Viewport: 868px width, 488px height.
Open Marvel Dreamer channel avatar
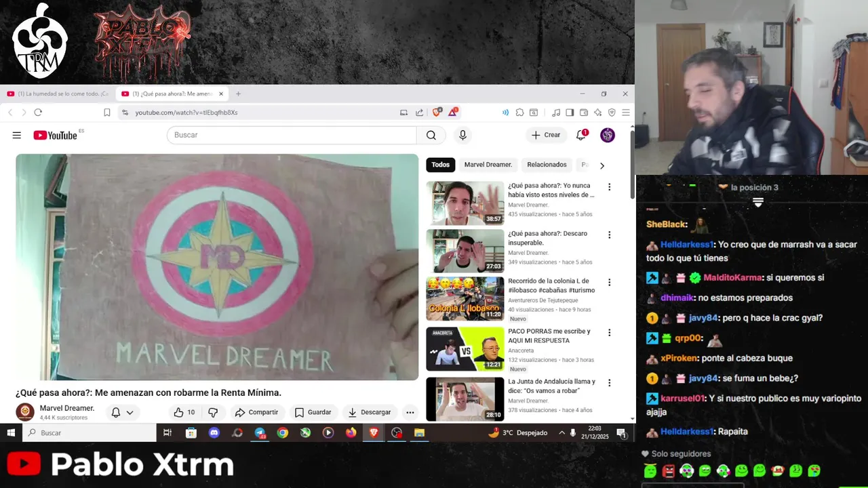25,412
